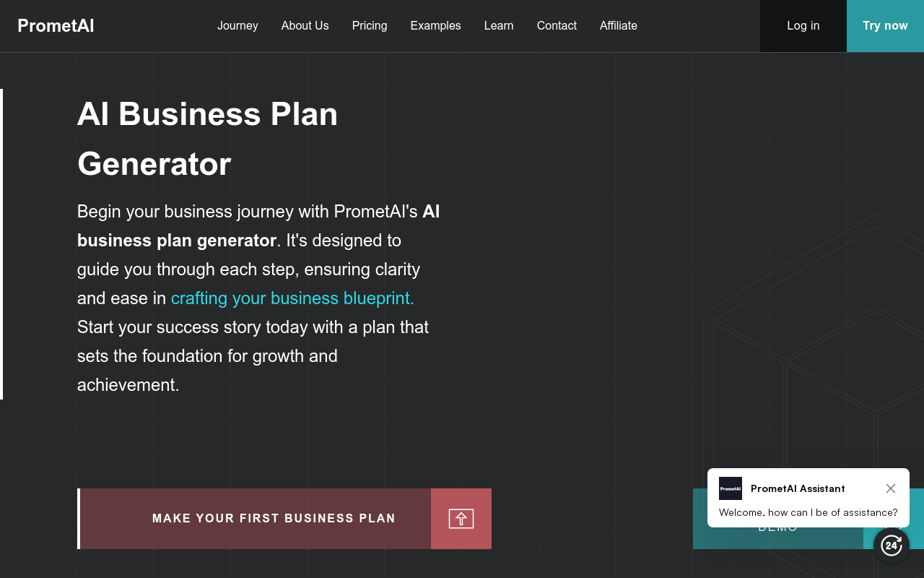This screenshot has height=578, width=924.
Task: Open the Learn menu
Action: click(x=499, y=26)
